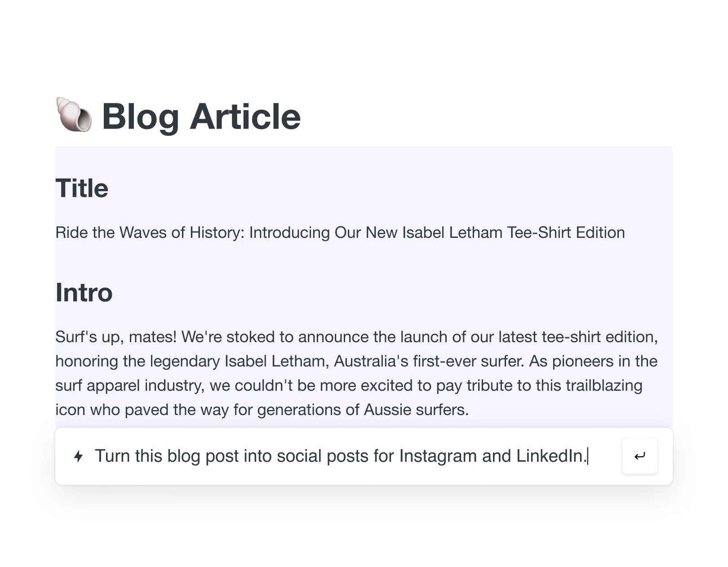This screenshot has height=567, width=728.
Task: Focus the AI prompt text field
Action: tap(342, 456)
